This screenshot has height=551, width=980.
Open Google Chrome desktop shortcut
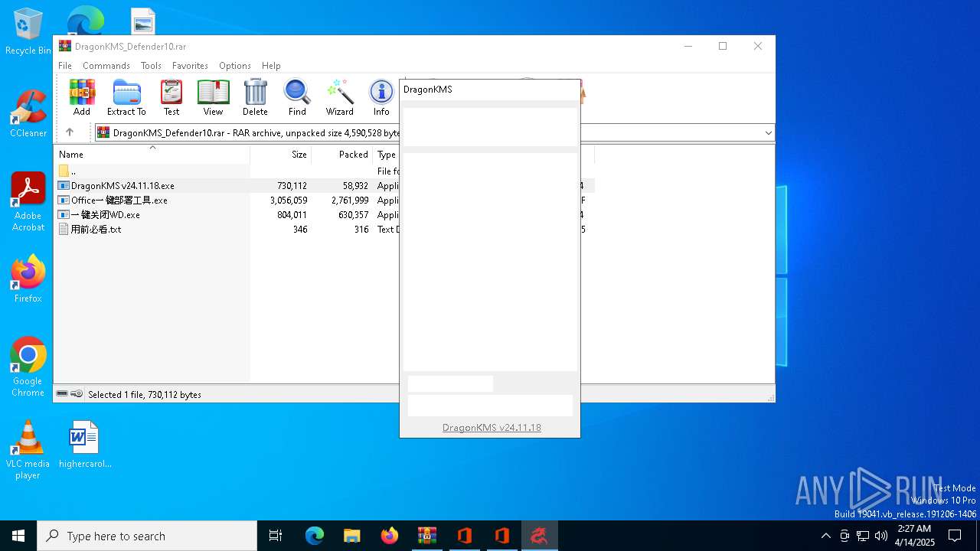[28, 367]
